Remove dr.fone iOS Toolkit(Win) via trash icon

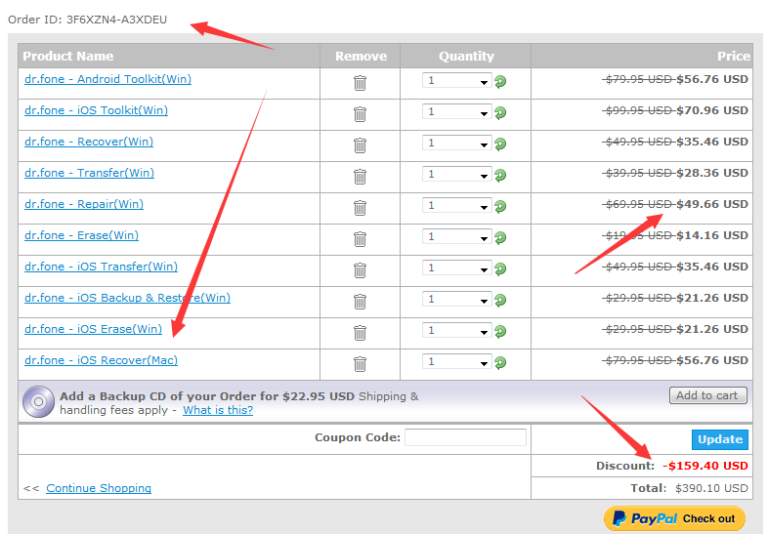(x=360, y=114)
